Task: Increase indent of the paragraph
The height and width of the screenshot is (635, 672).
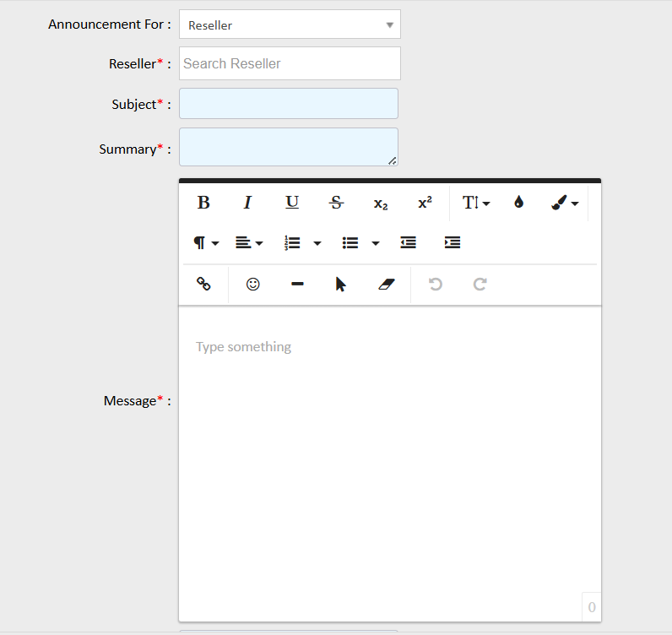Action: coord(453,243)
